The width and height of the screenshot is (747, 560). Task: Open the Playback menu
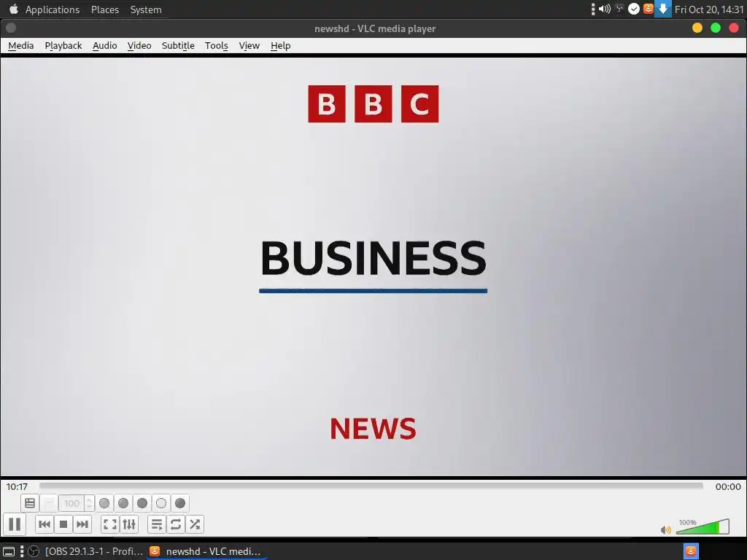tap(63, 46)
